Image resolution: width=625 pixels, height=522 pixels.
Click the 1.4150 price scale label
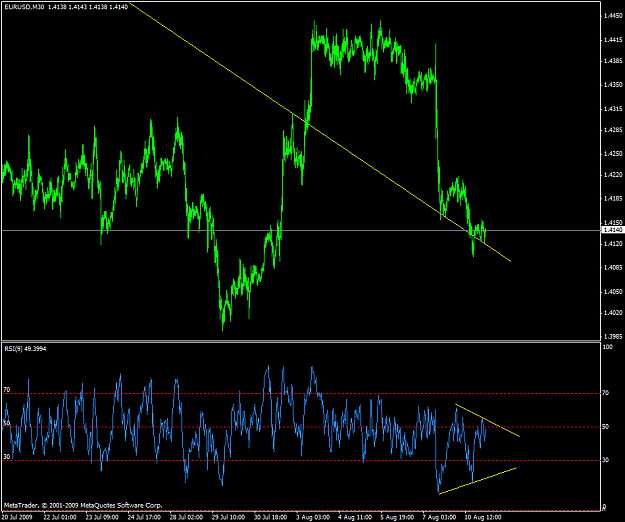coord(613,222)
